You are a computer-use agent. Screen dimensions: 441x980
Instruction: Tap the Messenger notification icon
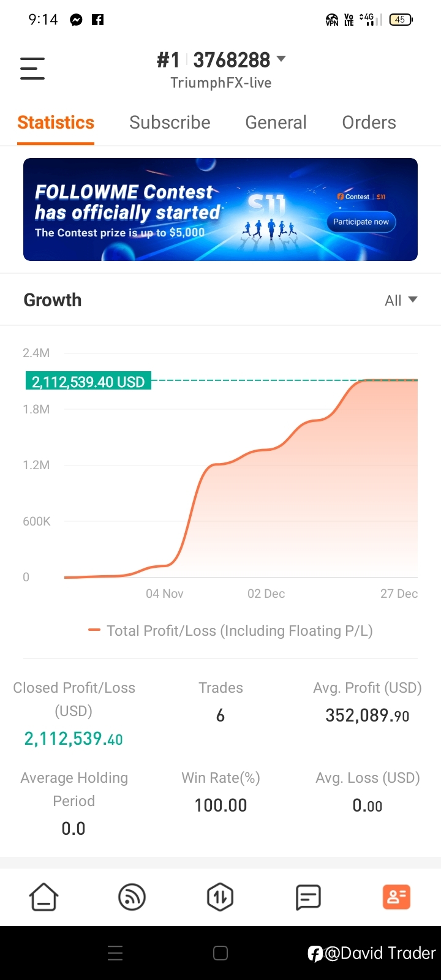[77, 20]
